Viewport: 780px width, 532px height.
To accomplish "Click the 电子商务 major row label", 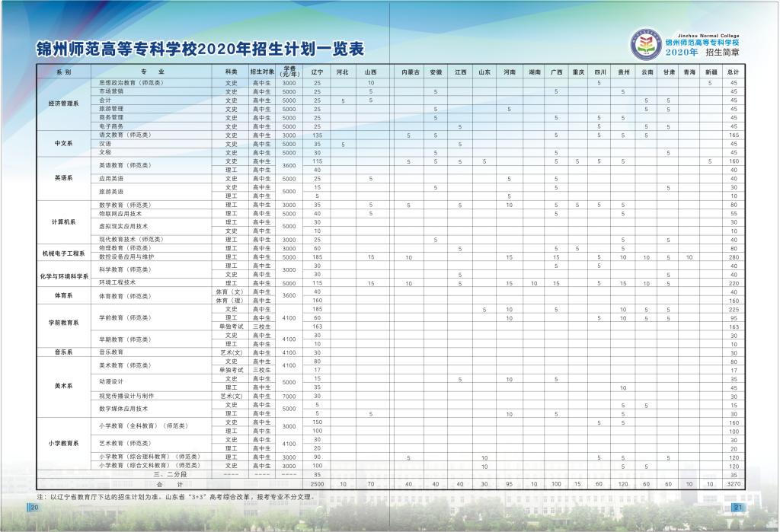I will tap(110, 126).
